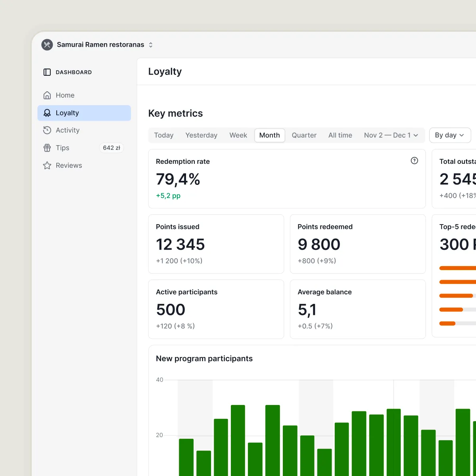Click the first orange Top-5 progress bar
476x476 pixels.
pos(458,268)
